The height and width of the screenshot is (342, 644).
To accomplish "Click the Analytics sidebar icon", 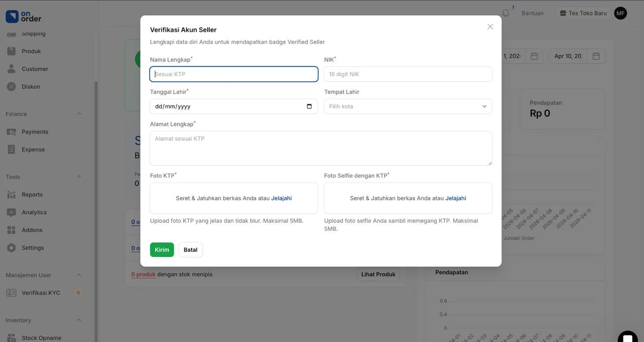I will click(11, 212).
